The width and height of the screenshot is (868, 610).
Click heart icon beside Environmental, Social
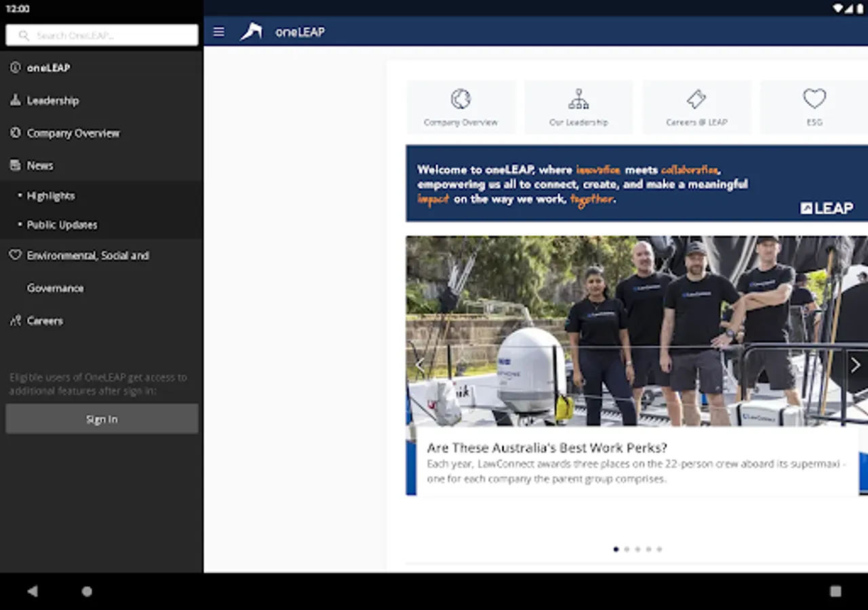click(15, 256)
